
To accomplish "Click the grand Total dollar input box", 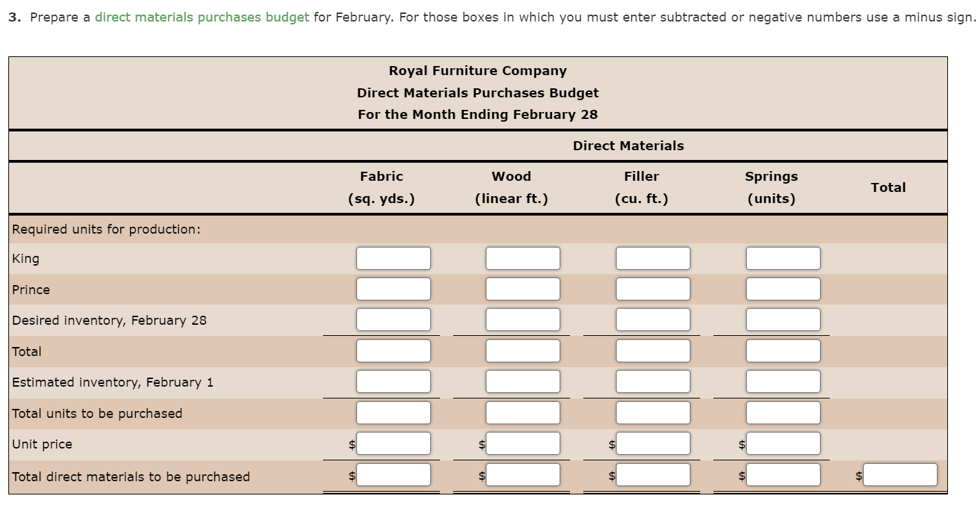I will coord(899,475).
